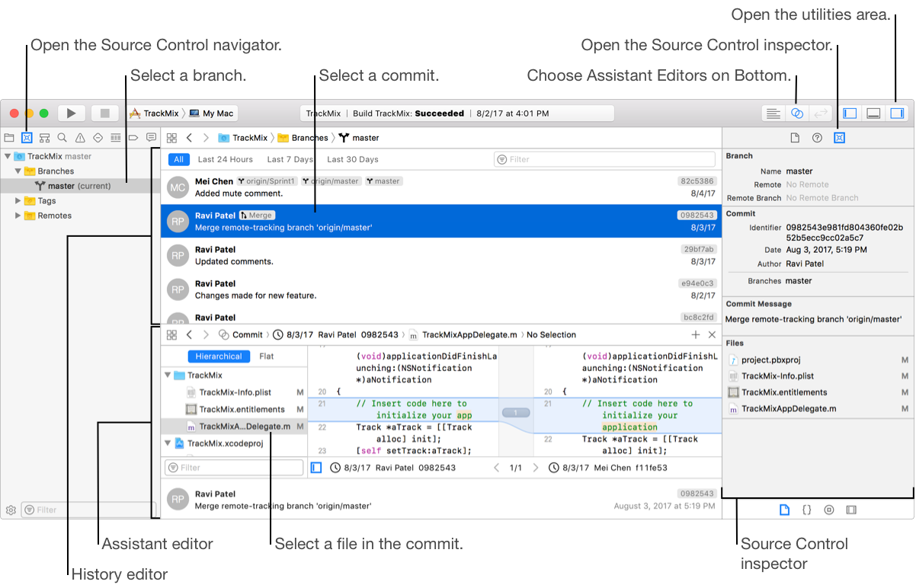The width and height of the screenshot is (916, 588).
Task: Click the navigator Filter field
Action: [x=88, y=510]
